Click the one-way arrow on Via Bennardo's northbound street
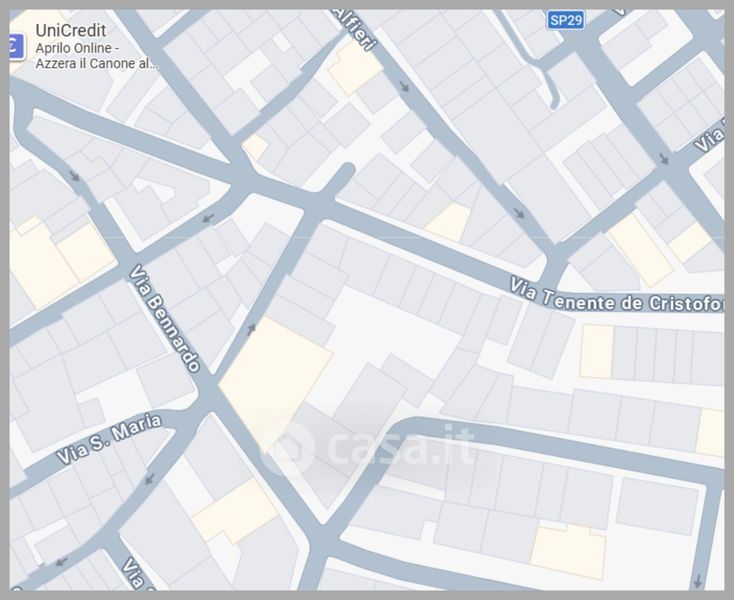Image resolution: width=734 pixels, height=600 pixels. [251, 326]
